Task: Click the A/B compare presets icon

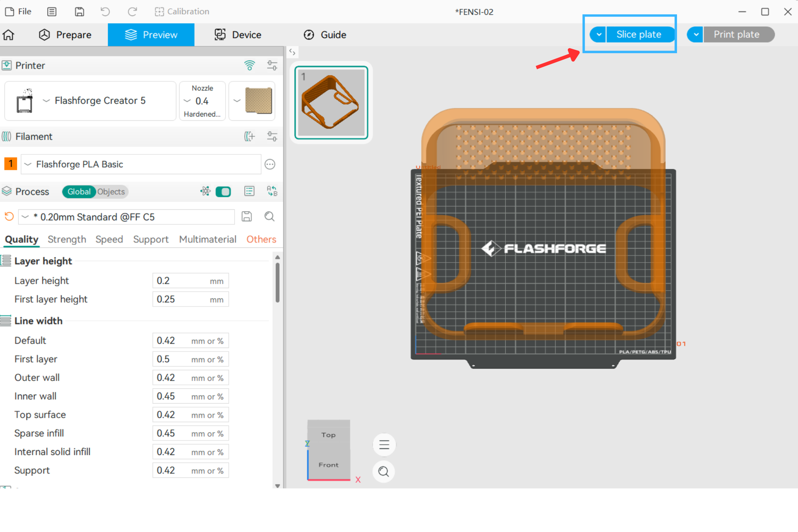Action: pyautogui.click(x=272, y=191)
